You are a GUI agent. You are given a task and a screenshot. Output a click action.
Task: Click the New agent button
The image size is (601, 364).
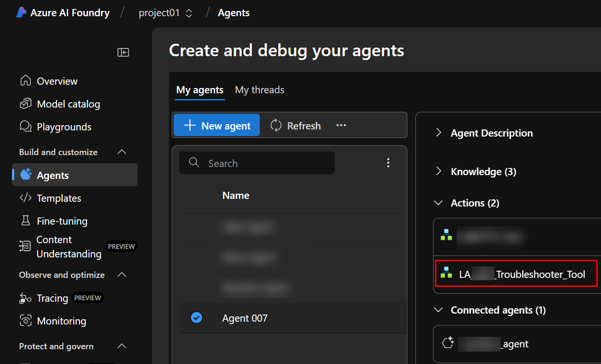pyautogui.click(x=217, y=126)
